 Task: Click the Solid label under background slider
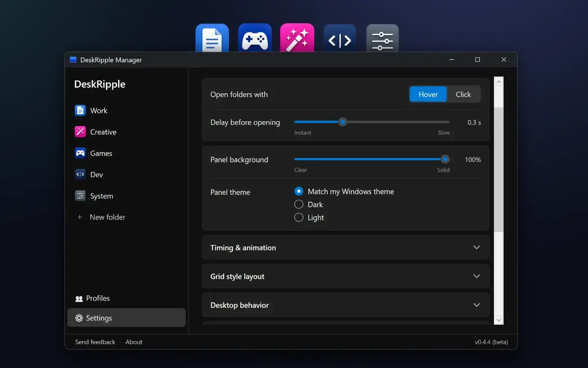point(443,170)
